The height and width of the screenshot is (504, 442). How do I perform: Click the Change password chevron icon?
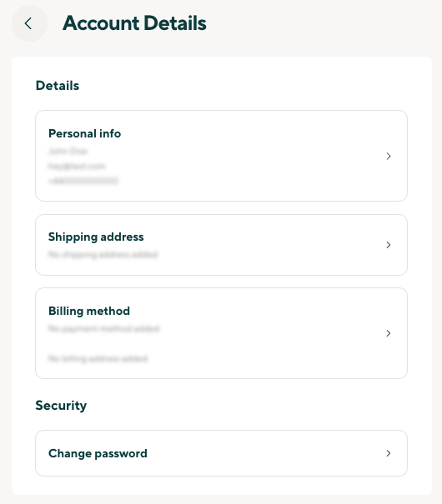[389, 453]
